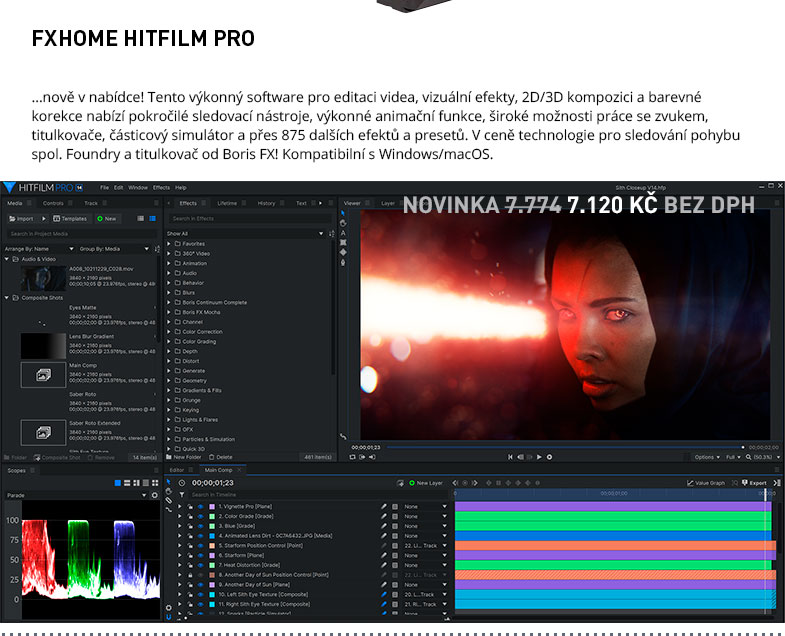Open the Arrange By: Name dropdown
Image resolution: width=785 pixels, height=636 pixels.
(40, 248)
